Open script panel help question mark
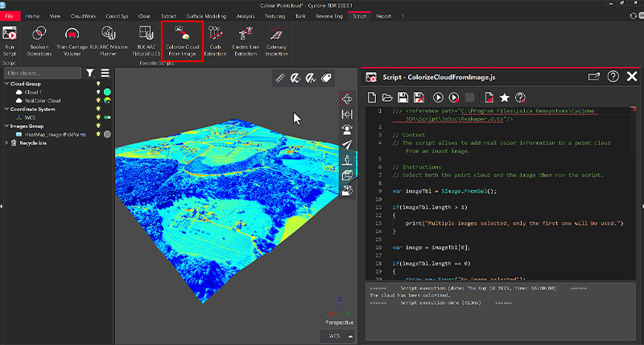Viewport: 644px width, 345px height. [x=613, y=77]
